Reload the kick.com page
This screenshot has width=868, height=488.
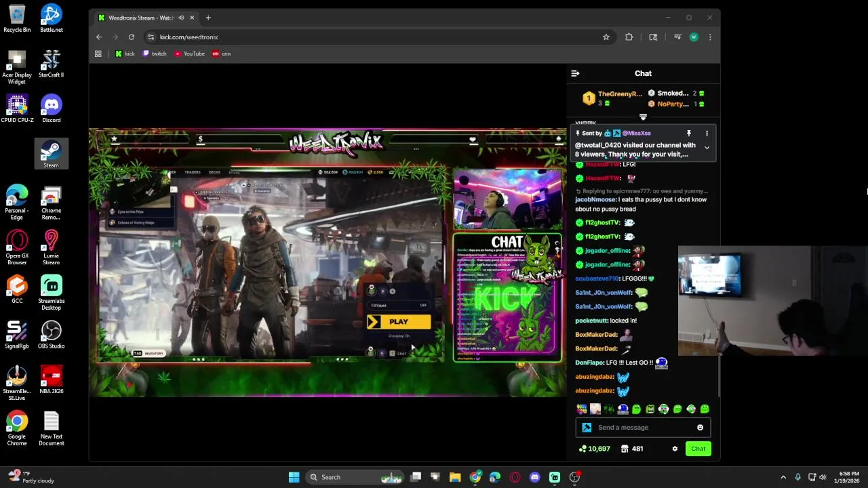pyautogui.click(x=132, y=37)
